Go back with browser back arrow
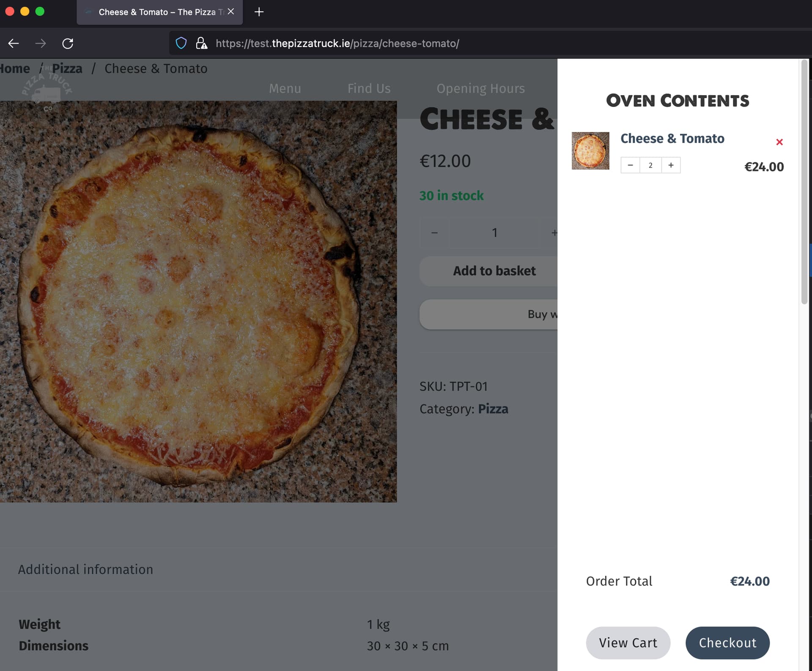The image size is (812, 671). click(14, 43)
